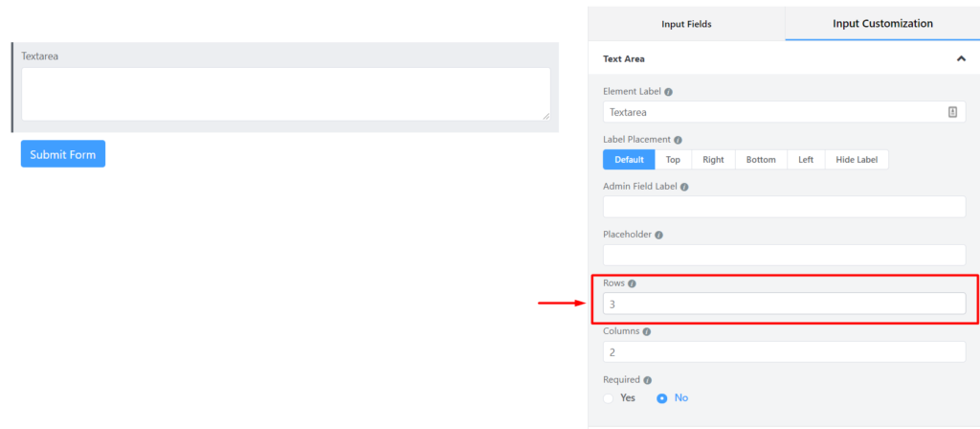Screen dimensions: 980x429
Task: Open the Input Customization tab
Action: (x=882, y=24)
